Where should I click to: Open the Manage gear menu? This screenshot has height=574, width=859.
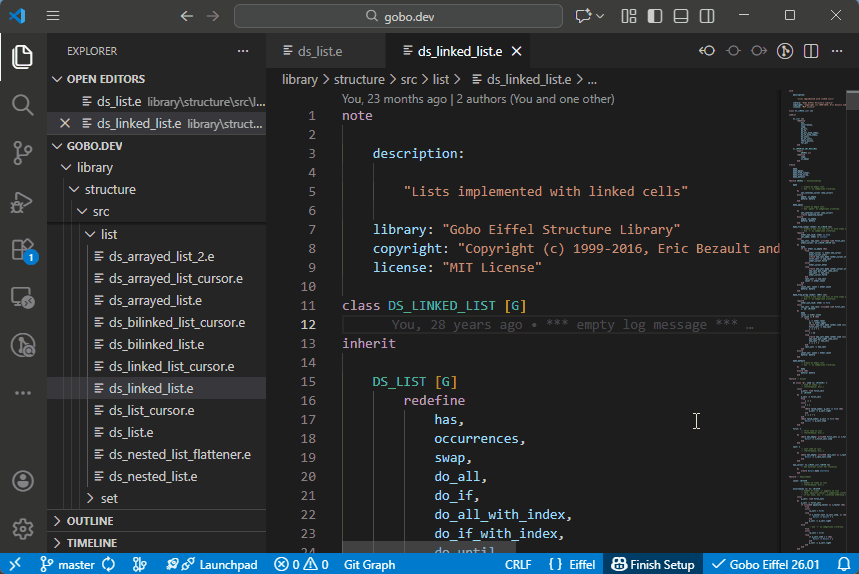[22, 528]
